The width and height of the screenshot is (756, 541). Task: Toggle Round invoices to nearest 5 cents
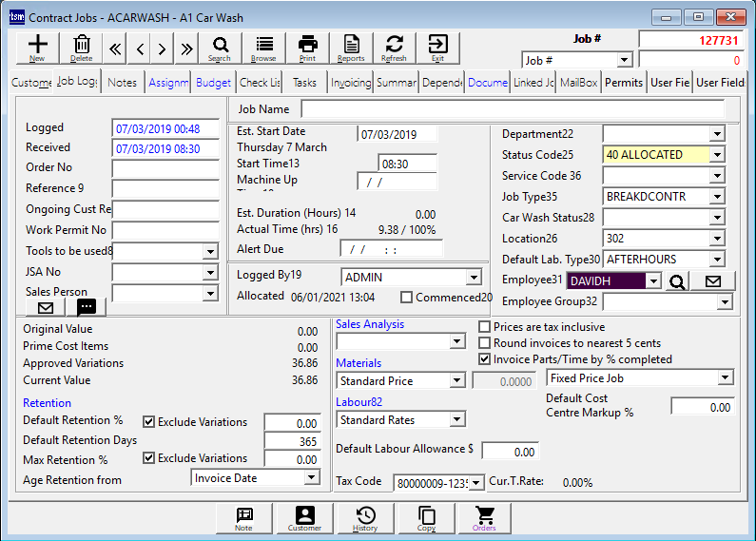[x=485, y=343]
